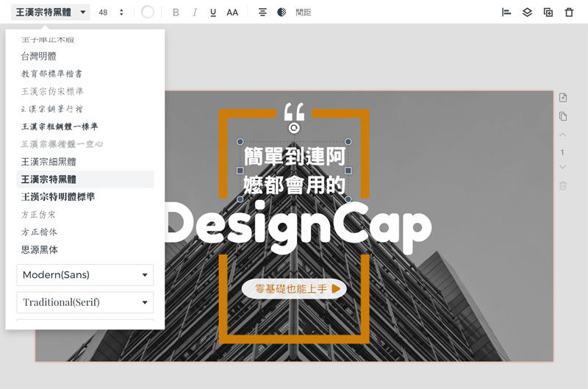Viewport: 588px width, 389px height.
Task: Click the rotate handle above text box
Action: point(295,128)
